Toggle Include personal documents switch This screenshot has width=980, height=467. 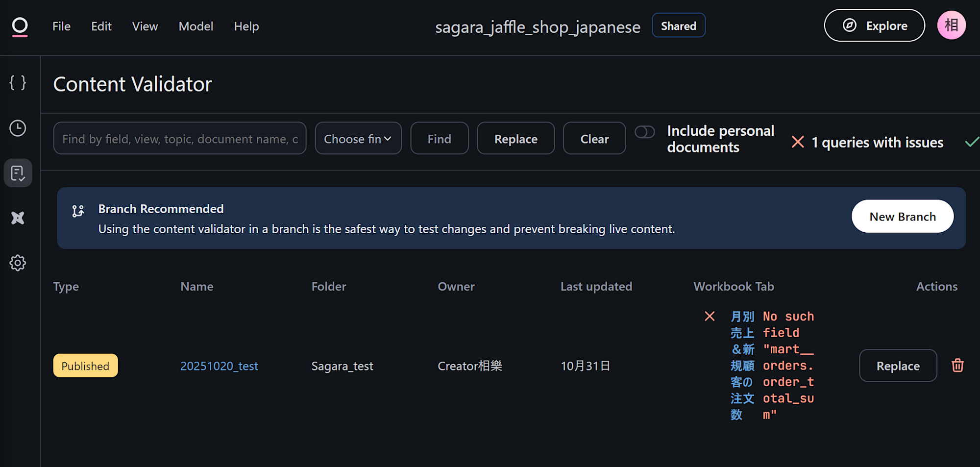tap(644, 132)
